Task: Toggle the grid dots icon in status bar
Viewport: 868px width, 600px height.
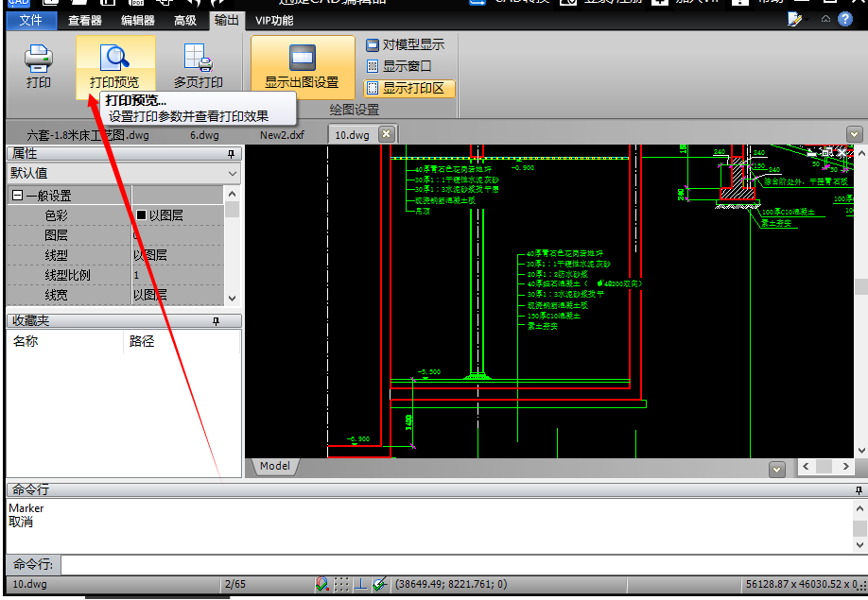Action: point(341,584)
